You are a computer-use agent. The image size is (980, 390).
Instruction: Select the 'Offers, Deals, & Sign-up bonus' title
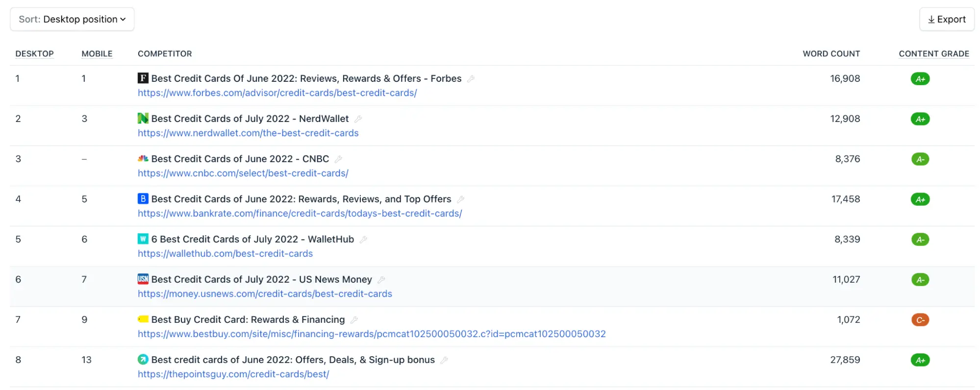click(293, 360)
